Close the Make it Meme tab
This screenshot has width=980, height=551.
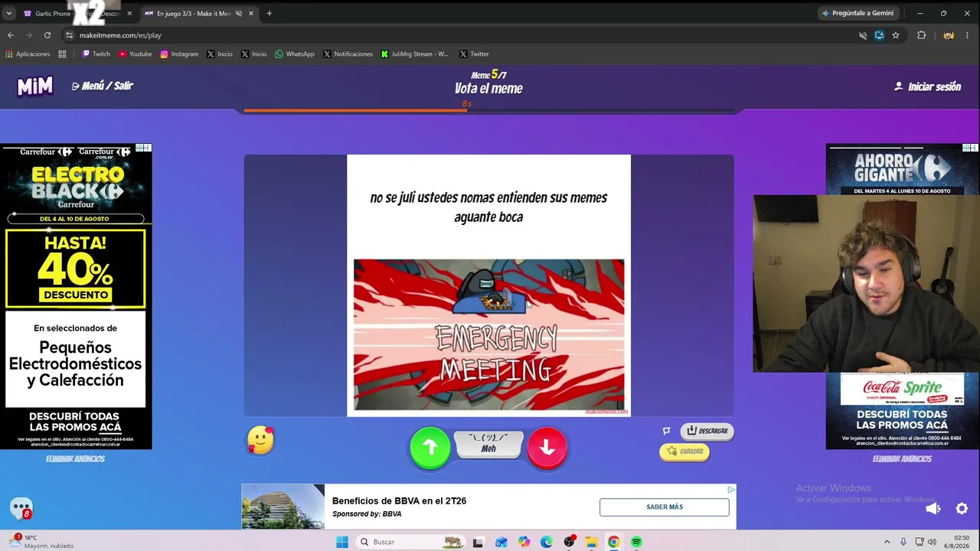coord(250,13)
